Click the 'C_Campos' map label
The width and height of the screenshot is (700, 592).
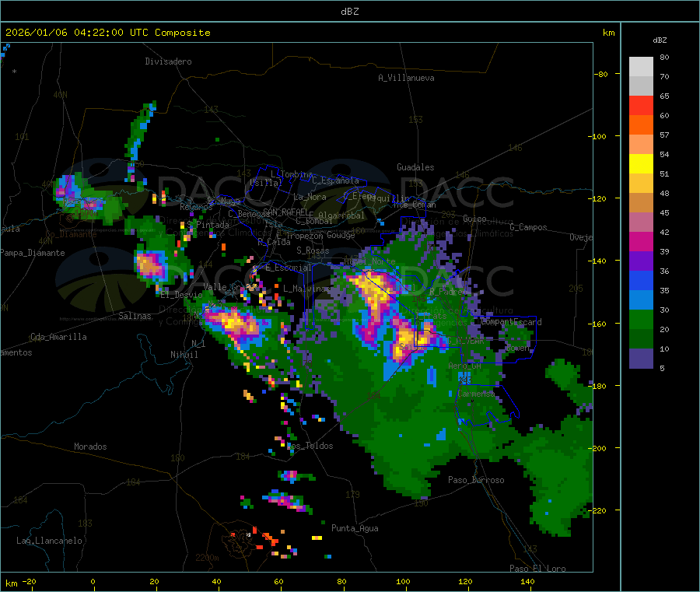tap(529, 227)
